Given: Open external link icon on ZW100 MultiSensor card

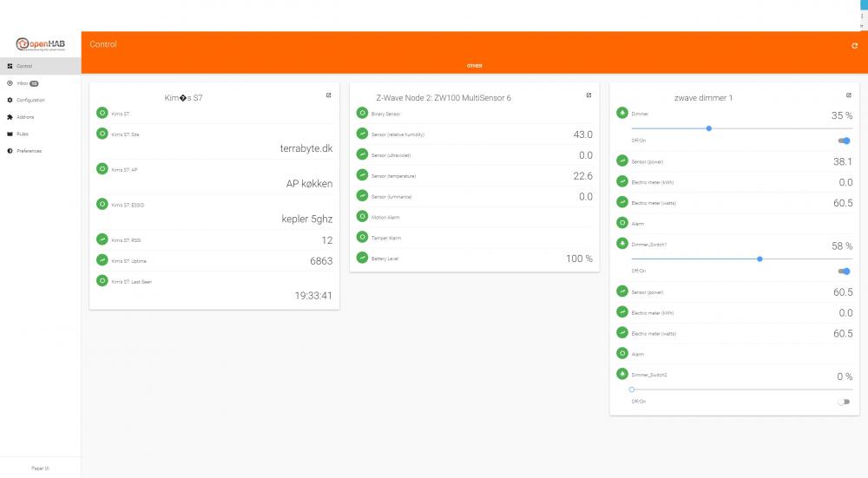Looking at the screenshot, I should pyautogui.click(x=589, y=95).
